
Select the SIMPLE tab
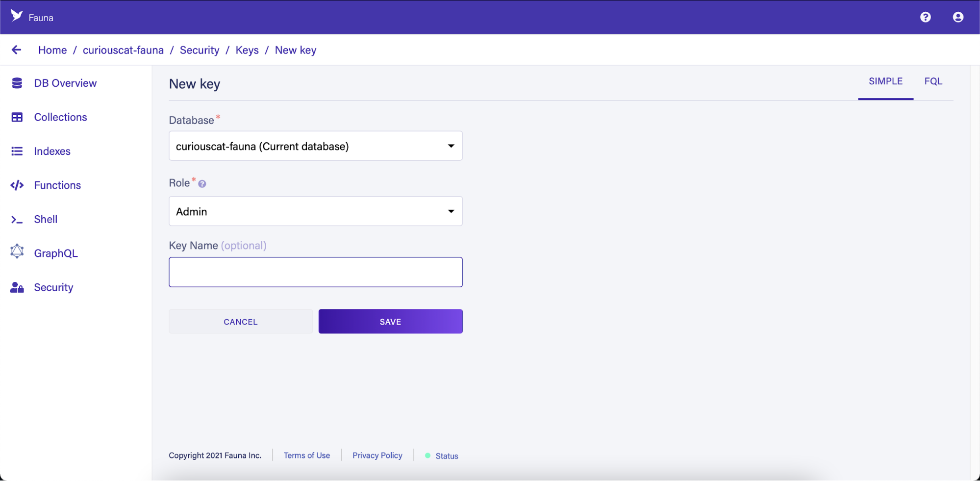(885, 81)
